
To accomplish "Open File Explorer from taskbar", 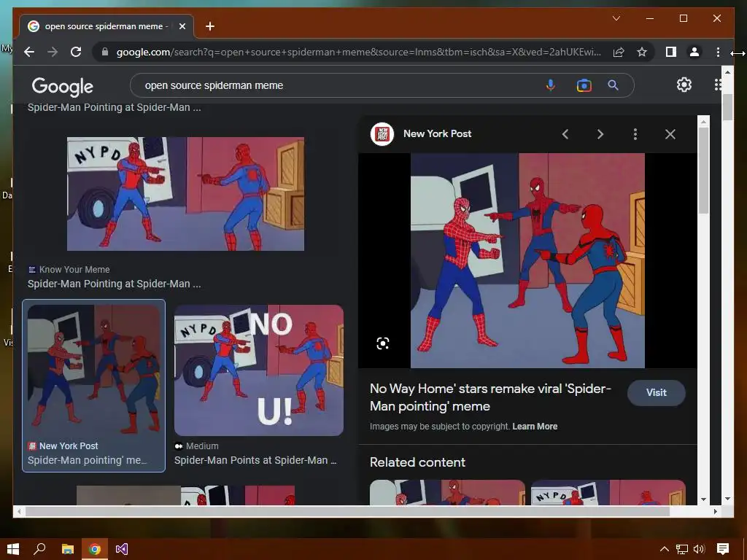I will pos(68,549).
